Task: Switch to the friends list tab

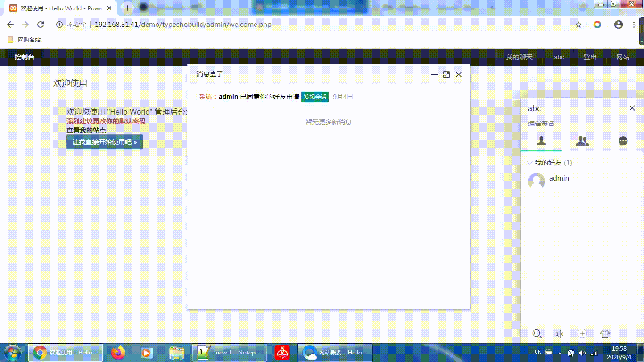Action: (x=541, y=140)
